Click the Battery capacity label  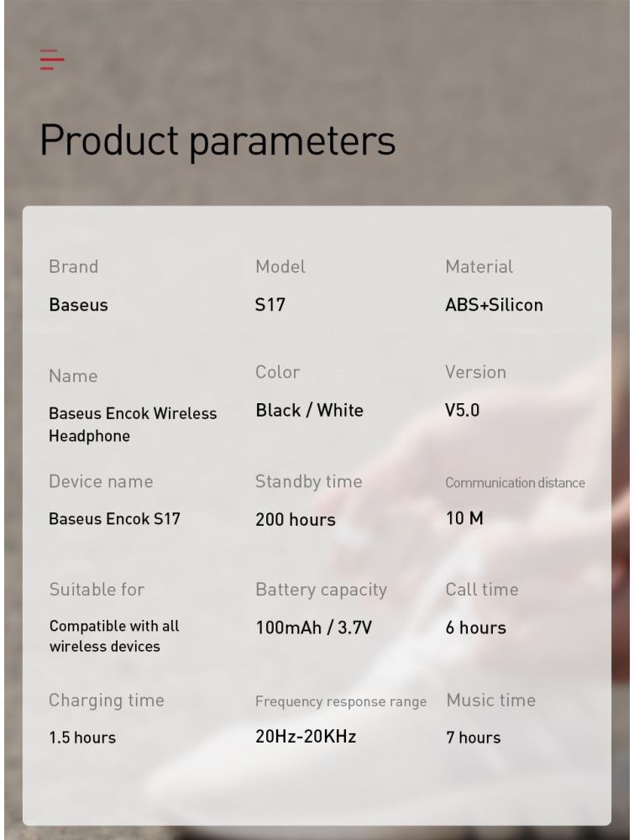(x=321, y=590)
